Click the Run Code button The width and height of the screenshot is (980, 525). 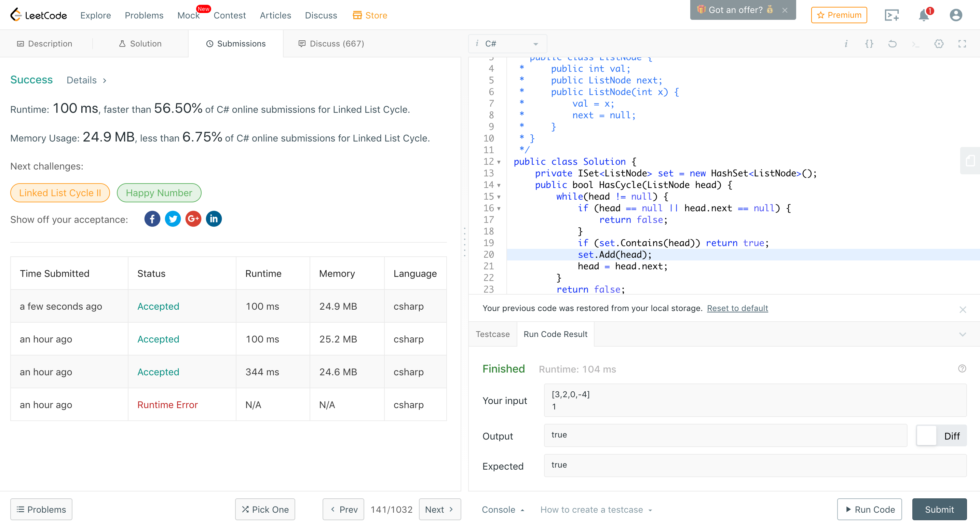869,509
